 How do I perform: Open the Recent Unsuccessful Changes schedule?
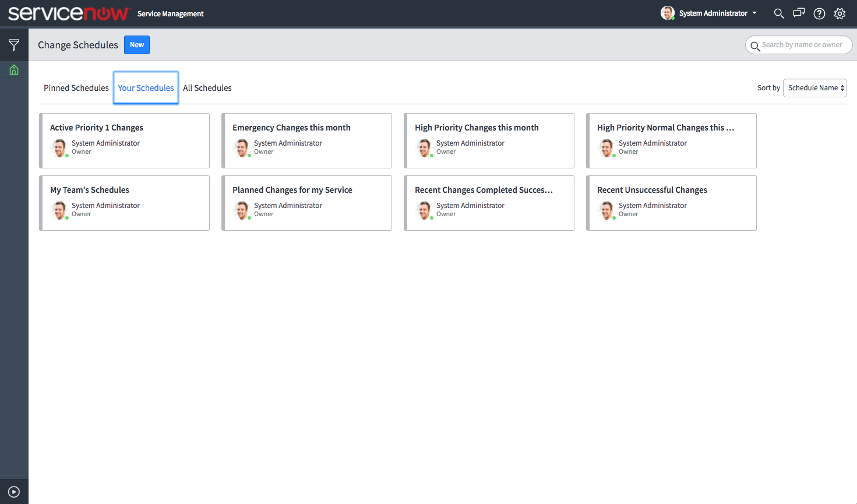671,203
